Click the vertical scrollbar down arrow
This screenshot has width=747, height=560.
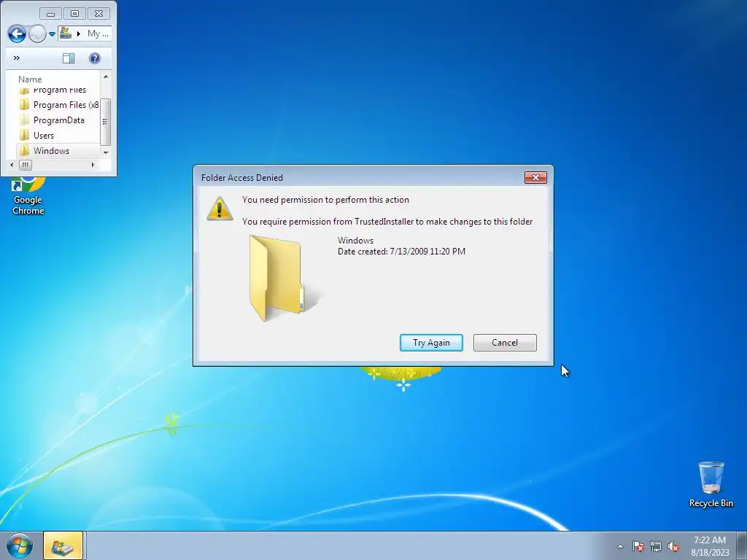(106, 152)
